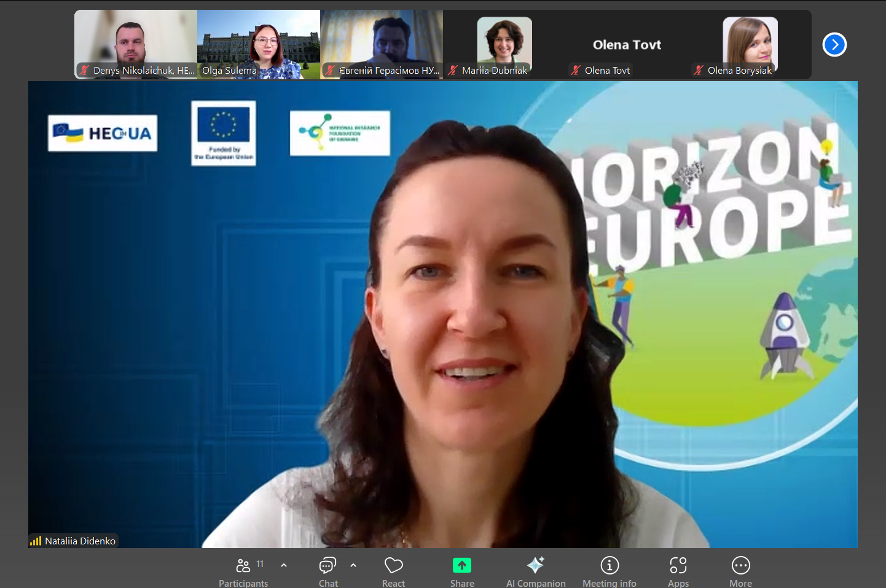
Task: Click the participant count 11
Action: point(260,564)
